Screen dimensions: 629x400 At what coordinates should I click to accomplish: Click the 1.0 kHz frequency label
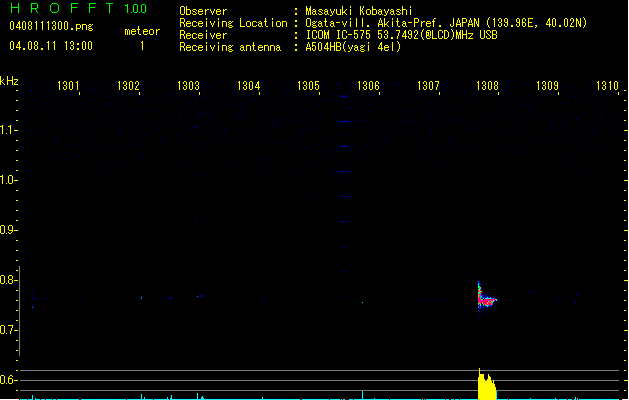point(8,180)
